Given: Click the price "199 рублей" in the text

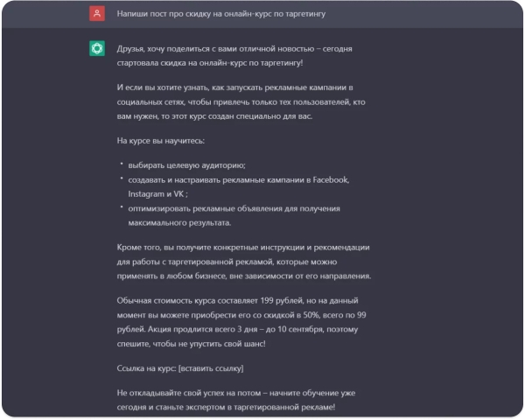Looking at the screenshot, I should 278,300.
